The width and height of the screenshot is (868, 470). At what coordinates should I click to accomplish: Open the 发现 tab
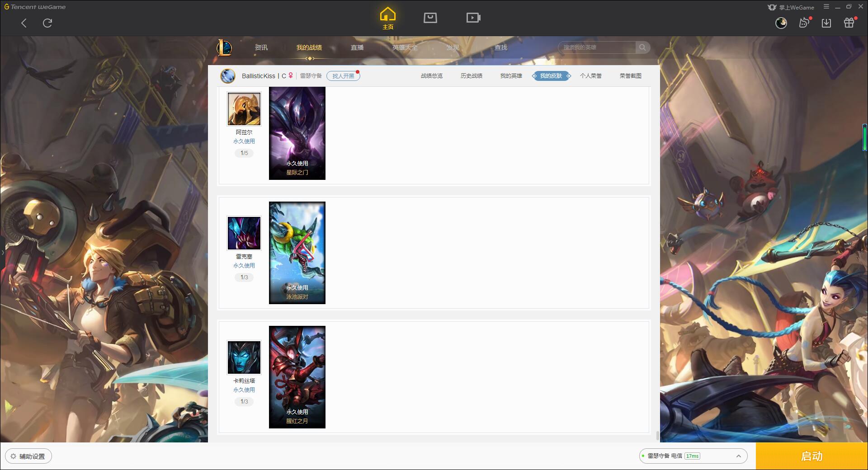tap(453, 47)
